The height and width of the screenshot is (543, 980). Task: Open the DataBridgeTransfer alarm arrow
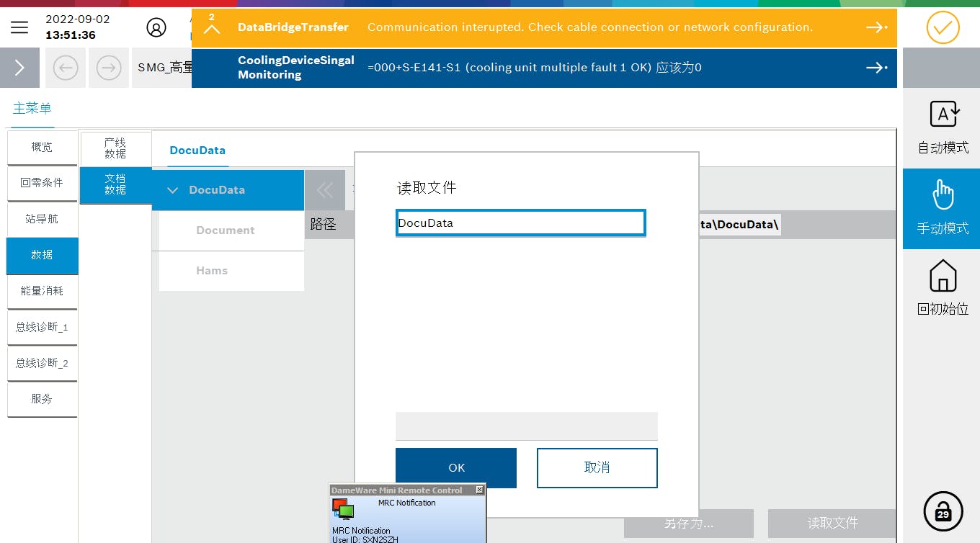point(876,27)
